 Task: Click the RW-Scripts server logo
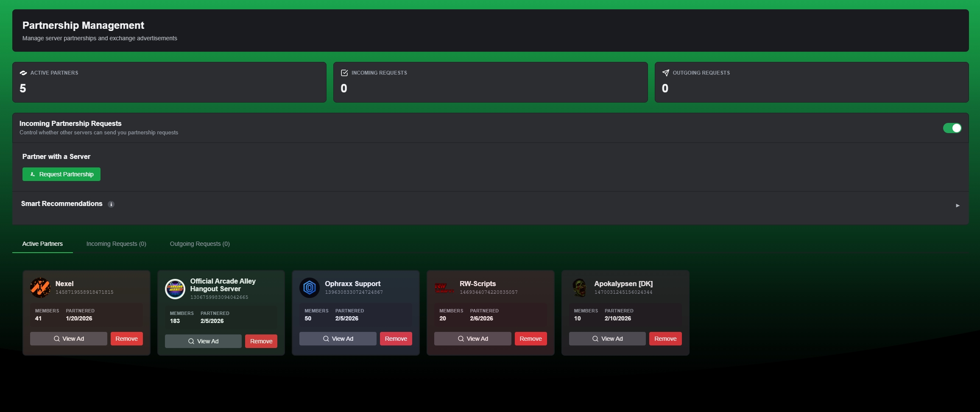coord(445,287)
